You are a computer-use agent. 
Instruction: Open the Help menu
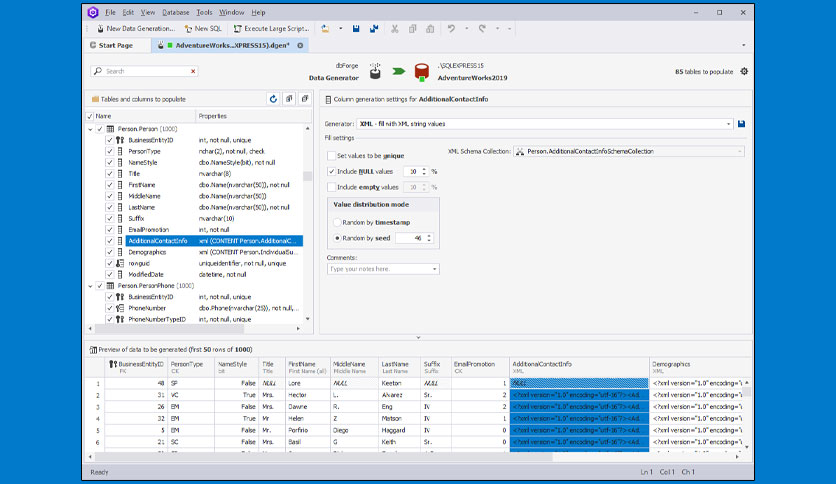tap(258, 12)
